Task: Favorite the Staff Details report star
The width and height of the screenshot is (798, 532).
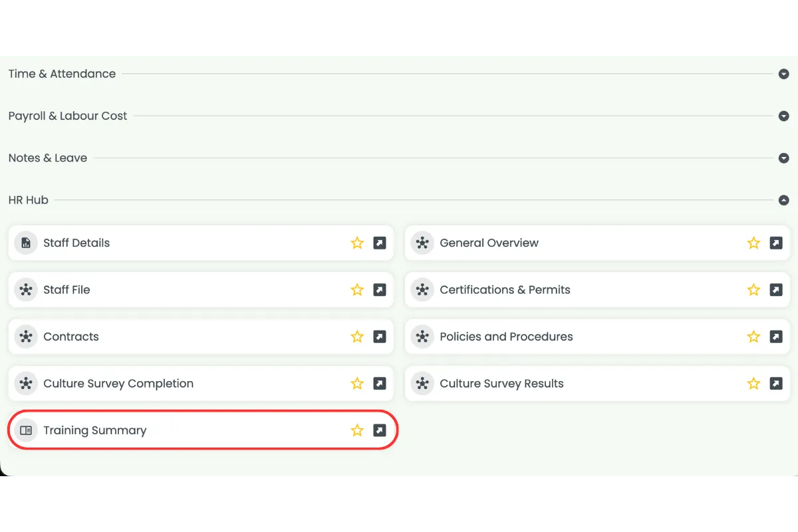Action: (x=357, y=243)
